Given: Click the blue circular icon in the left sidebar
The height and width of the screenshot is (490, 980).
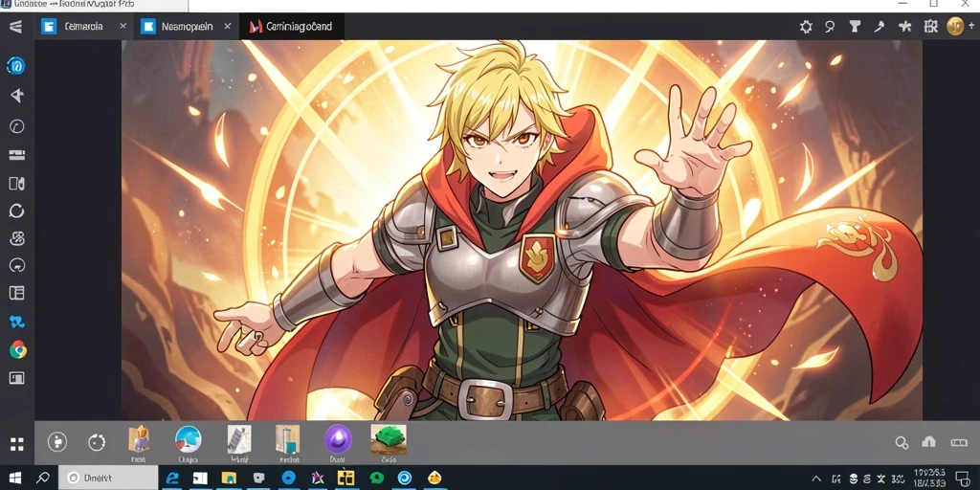Looking at the screenshot, I should click(x=16, y=65).
